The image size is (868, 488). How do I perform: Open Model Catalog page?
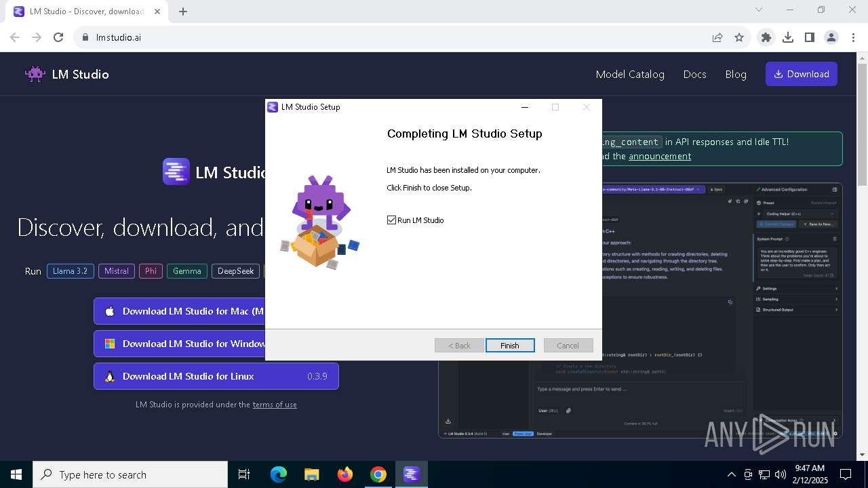click(630, 75)
